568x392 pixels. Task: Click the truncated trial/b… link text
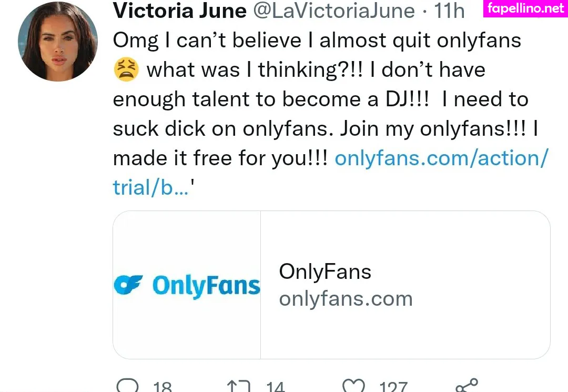[x=150, y=187]
